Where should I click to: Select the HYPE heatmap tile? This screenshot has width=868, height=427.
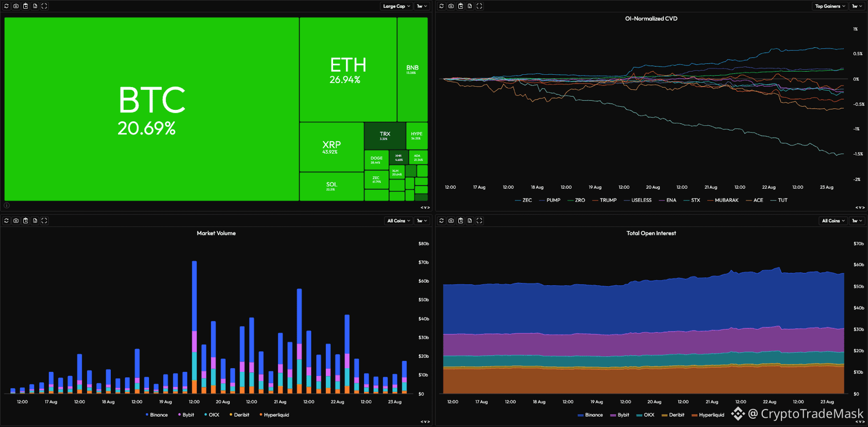[x=416, y=136]
